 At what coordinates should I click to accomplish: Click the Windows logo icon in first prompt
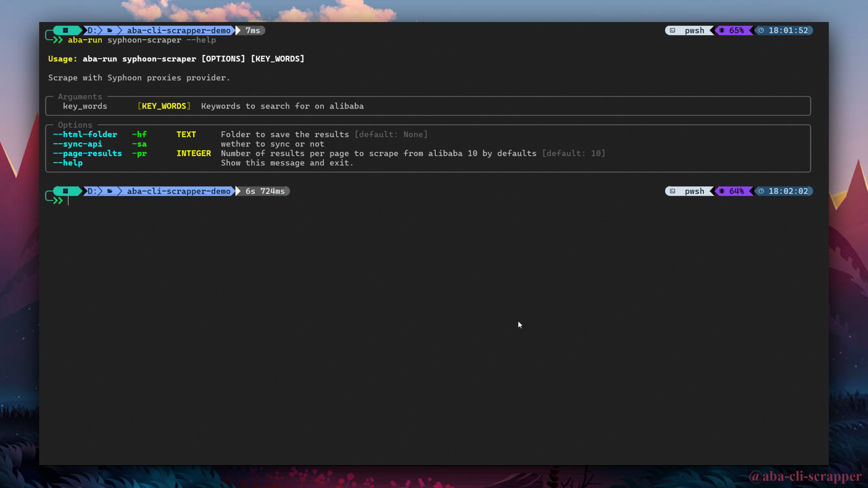[65, 30]
